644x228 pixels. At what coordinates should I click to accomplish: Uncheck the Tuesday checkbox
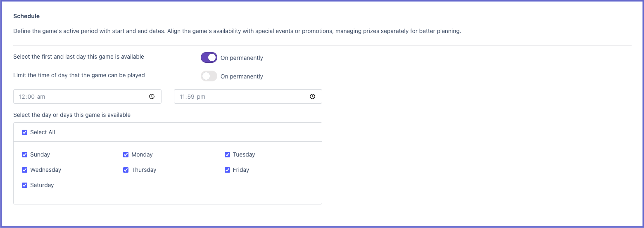pos(227,154)
